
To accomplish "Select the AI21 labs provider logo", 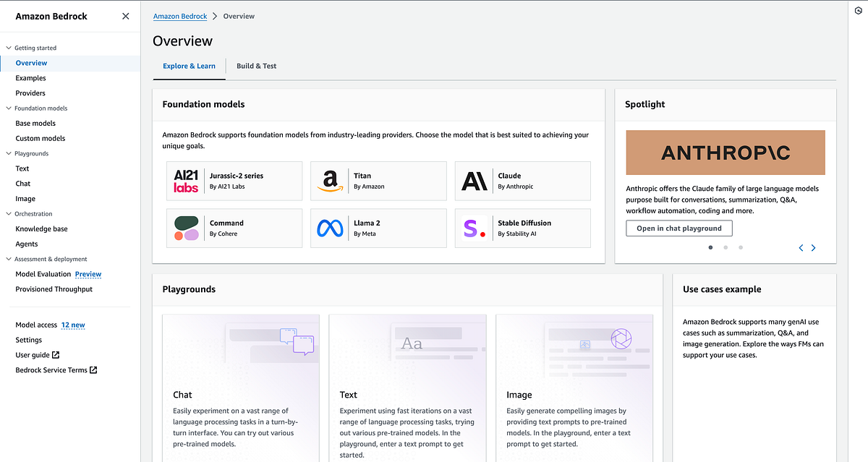I will (x=186, y=181).
